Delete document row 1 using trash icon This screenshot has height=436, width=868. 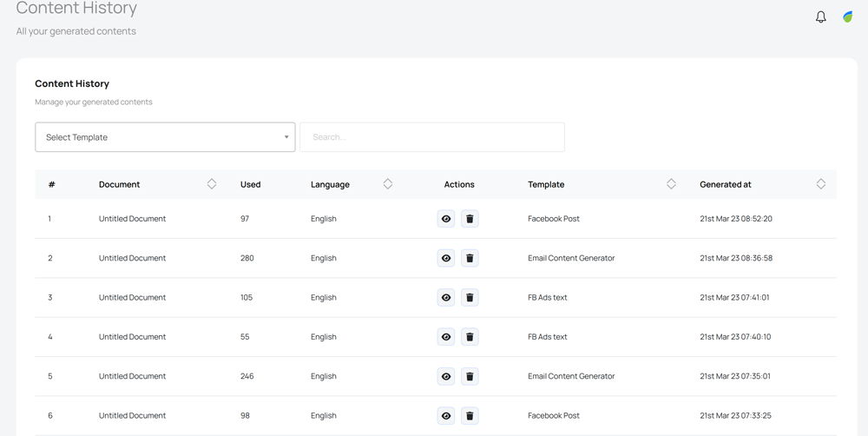point(470,219)
